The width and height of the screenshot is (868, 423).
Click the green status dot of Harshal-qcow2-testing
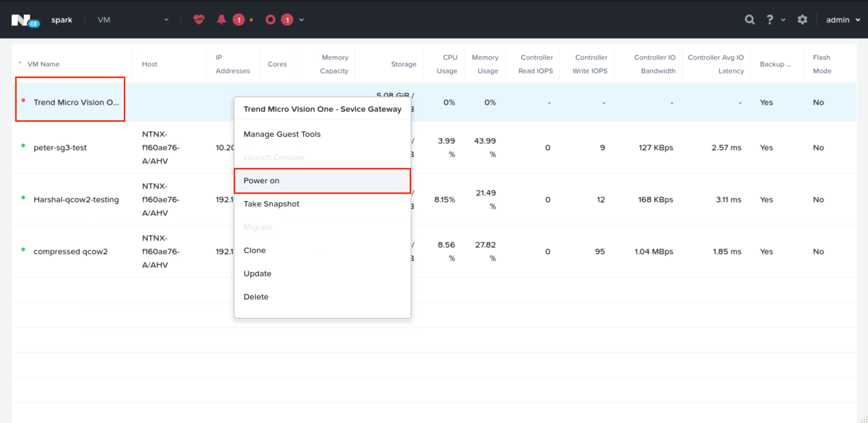click(23, 197)
